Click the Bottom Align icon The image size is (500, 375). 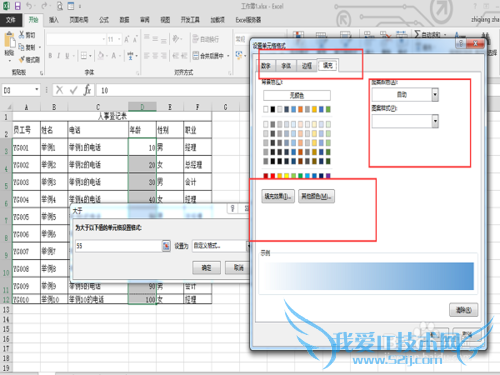[163, 41]
